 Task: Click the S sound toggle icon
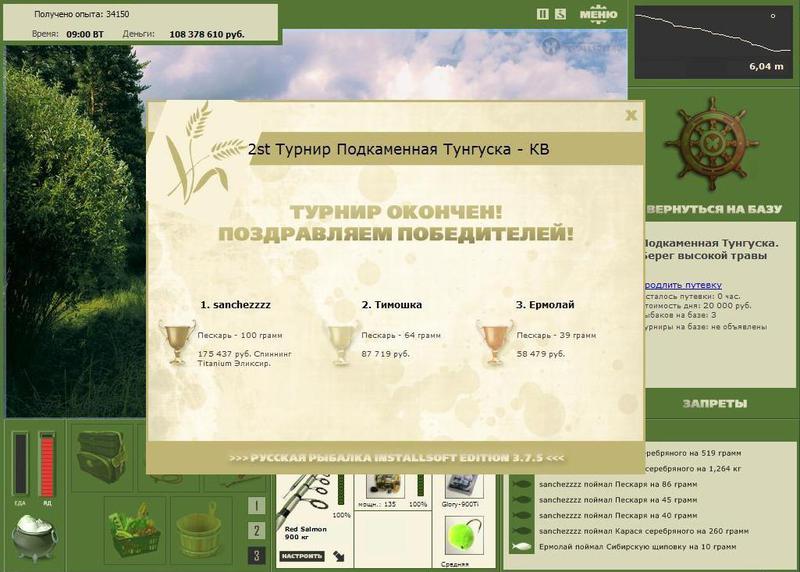[x=560, y=14]
